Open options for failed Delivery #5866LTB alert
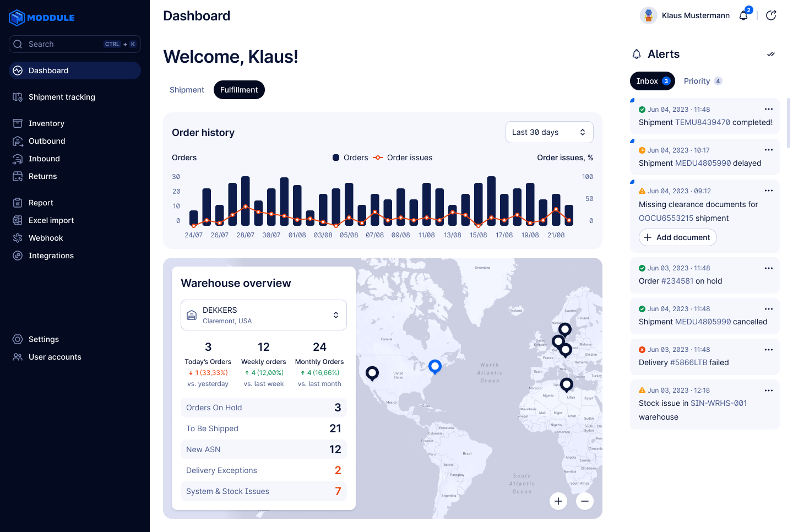The height and width of the screenshot is (532, 793). point(768,349)
